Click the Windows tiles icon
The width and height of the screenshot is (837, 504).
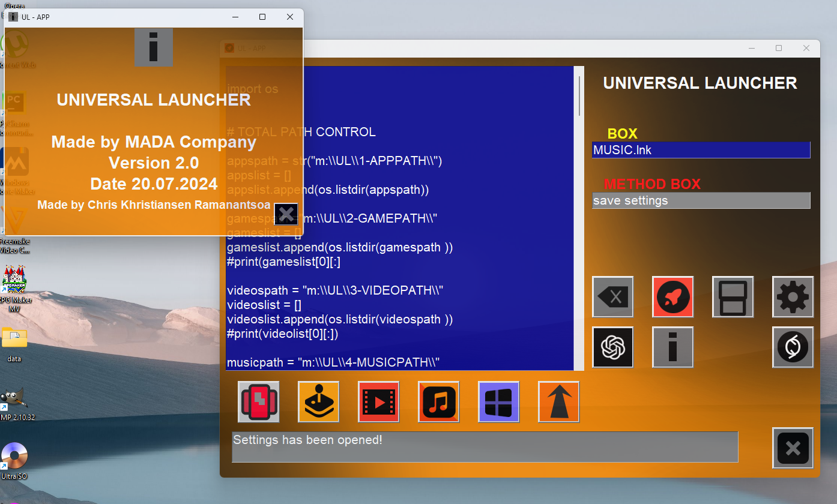(498, 401)
